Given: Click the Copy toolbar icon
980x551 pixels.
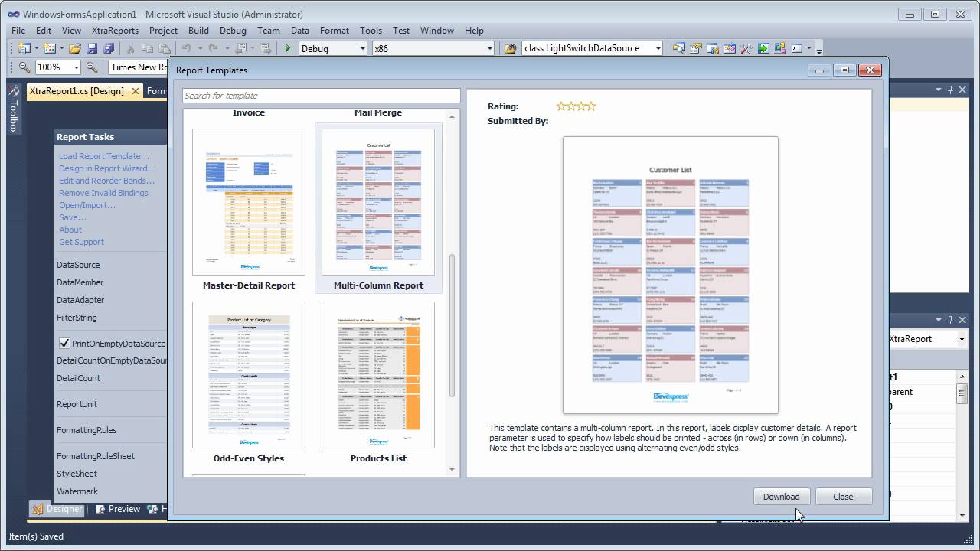Looking at the screenshot, I should 148,48.
